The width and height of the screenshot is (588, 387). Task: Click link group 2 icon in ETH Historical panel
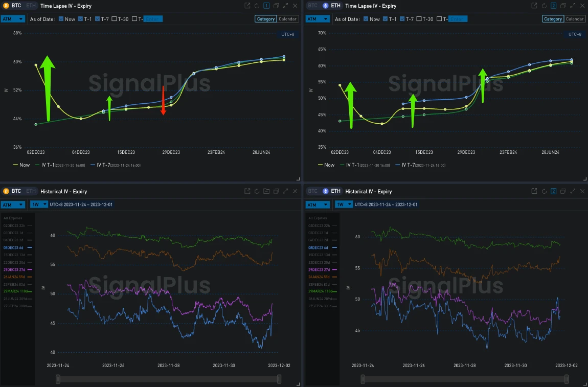(553, 191)
